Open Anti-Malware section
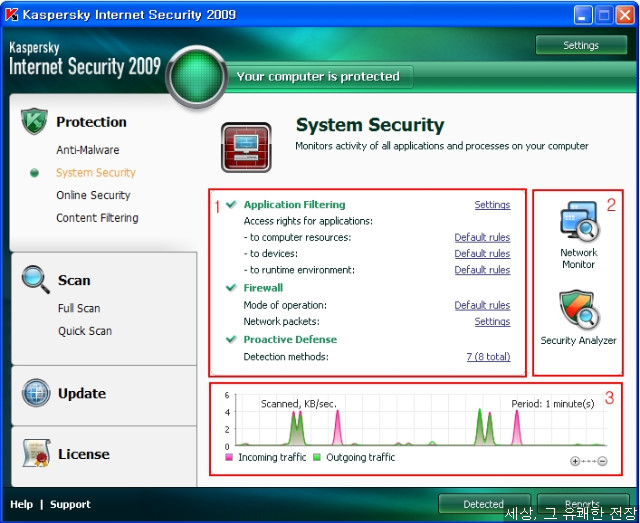The image size is (640, 523). (x=88, y=150)
